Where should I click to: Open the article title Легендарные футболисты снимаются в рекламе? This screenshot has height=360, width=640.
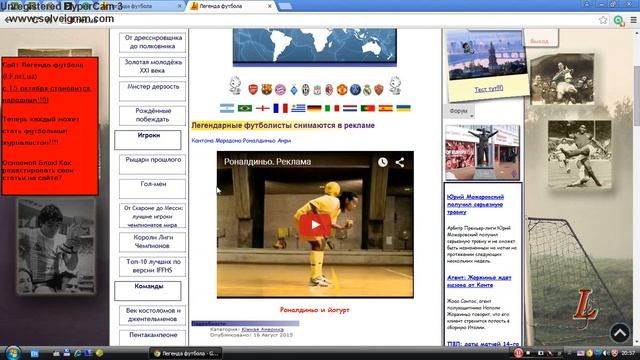pos(283,126)
